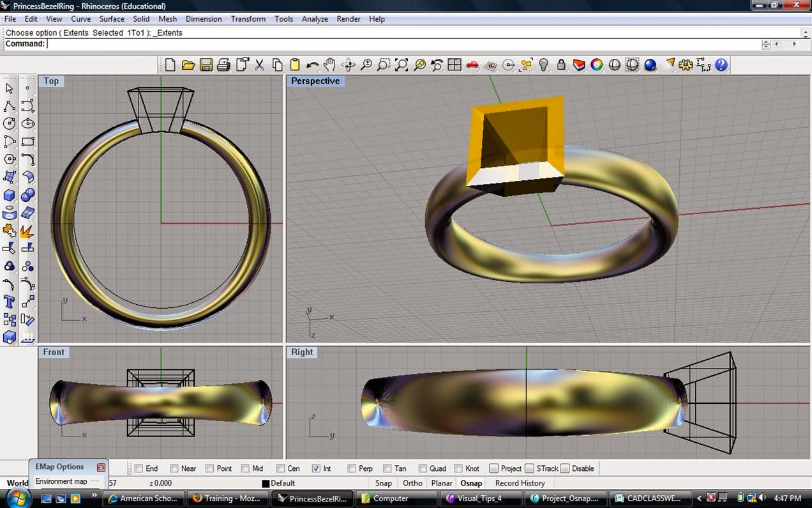Screen dimensions: 812x508
Task: Pick the Sphere solid tool in the sidebar
Action: coord(28,195)
